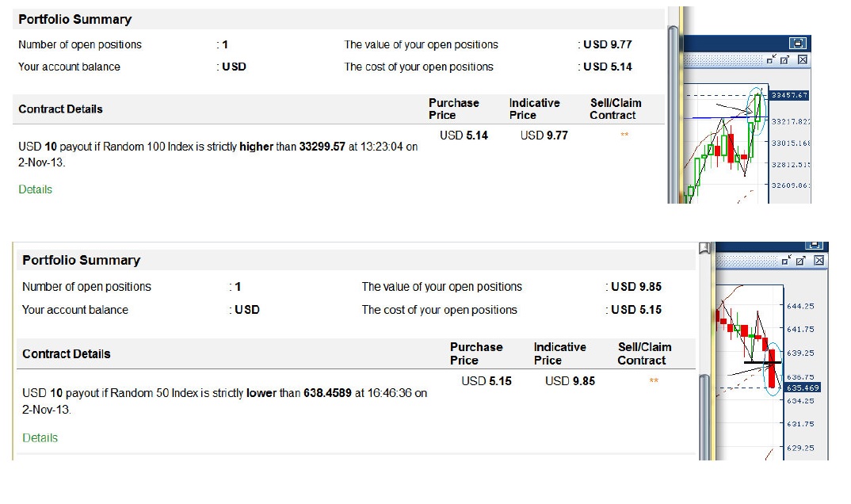Open Details for the Random 100 Index contract

point(36,189)
